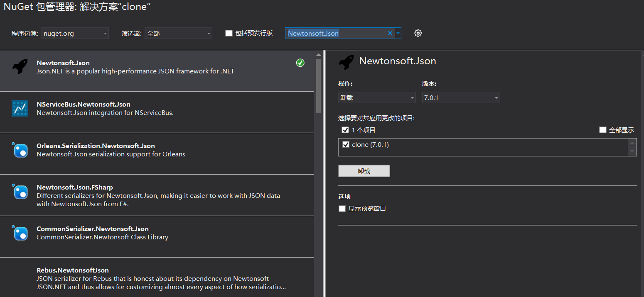
Task: Click 'JSON serializer for Rebus' description
Action: click(x=161, y=283)
